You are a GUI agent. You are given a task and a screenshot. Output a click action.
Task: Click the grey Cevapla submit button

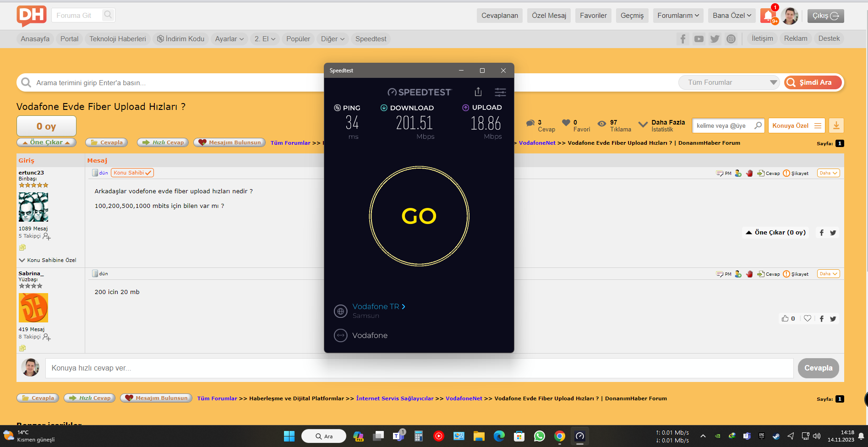pos(818,368)
